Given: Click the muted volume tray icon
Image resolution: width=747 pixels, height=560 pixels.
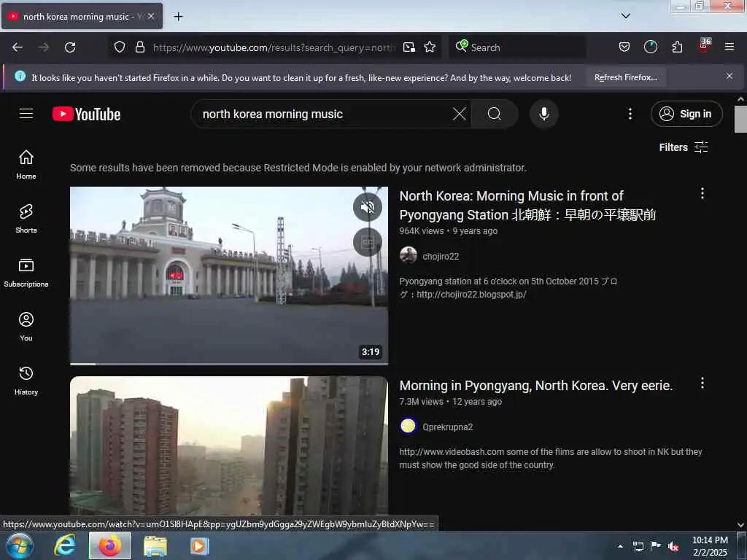Looking at the screenshot, I should (673, 546).
